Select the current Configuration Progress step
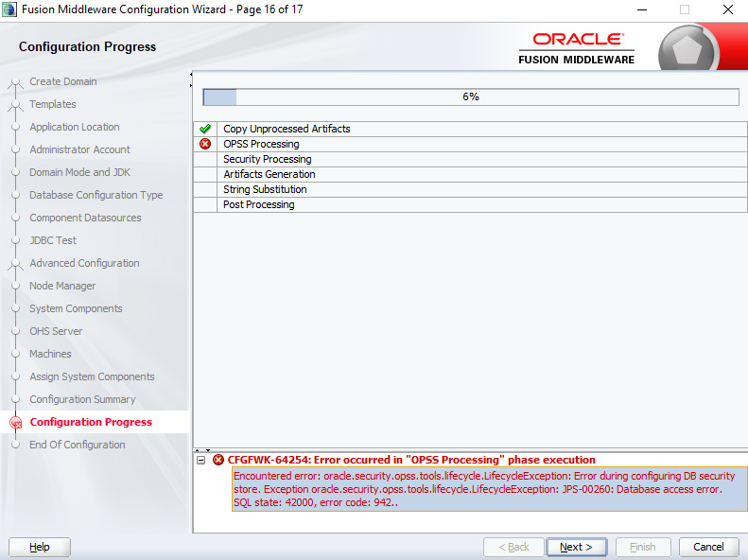 click(91, 422)
